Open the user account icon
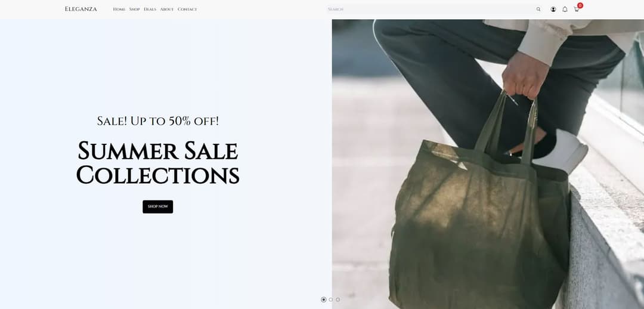The height and width of the screenshot is (309, 644). [x=553, y=9]
